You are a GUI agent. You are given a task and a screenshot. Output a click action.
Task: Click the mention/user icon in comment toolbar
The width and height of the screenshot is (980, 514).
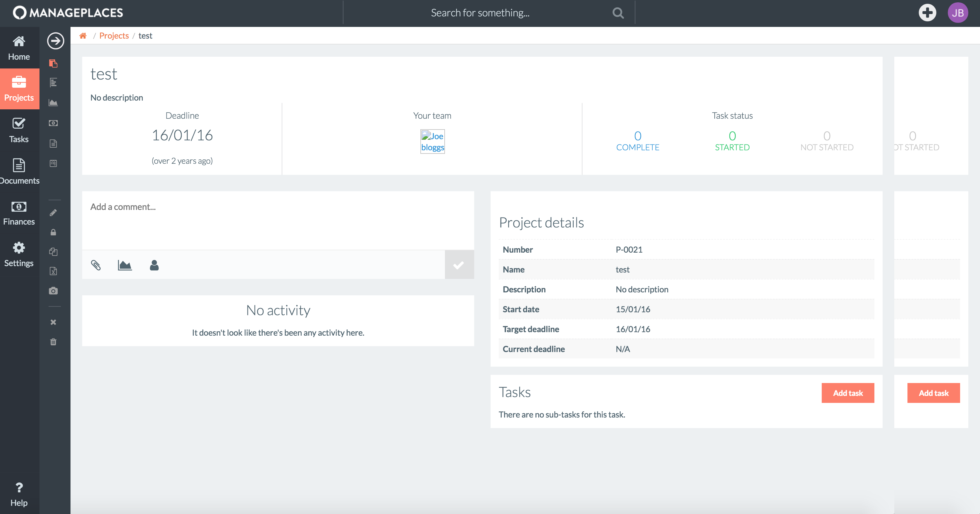point(154,264)
